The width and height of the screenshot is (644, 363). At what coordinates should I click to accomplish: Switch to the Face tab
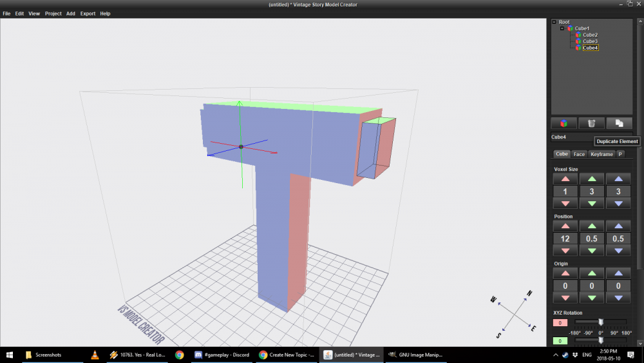point(579,154)
